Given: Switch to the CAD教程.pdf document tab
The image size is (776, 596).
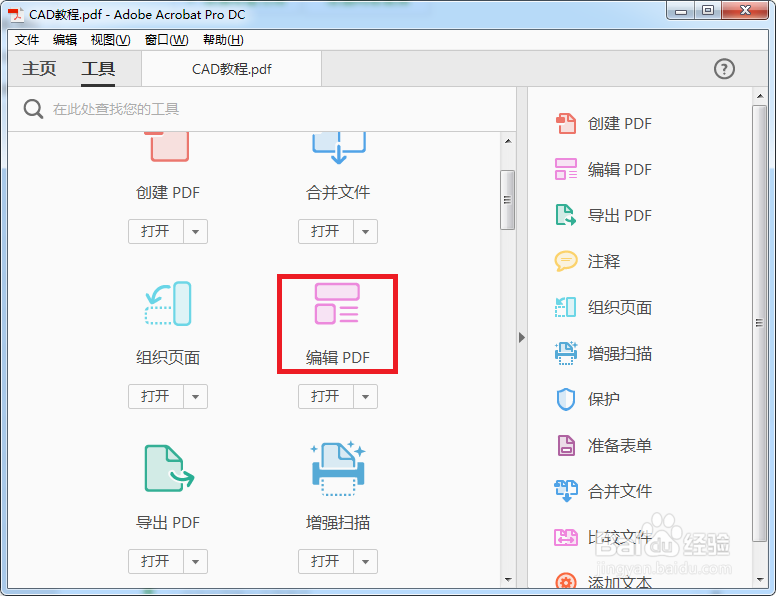Looking at the screenshot, I should (x=232, y=69).
